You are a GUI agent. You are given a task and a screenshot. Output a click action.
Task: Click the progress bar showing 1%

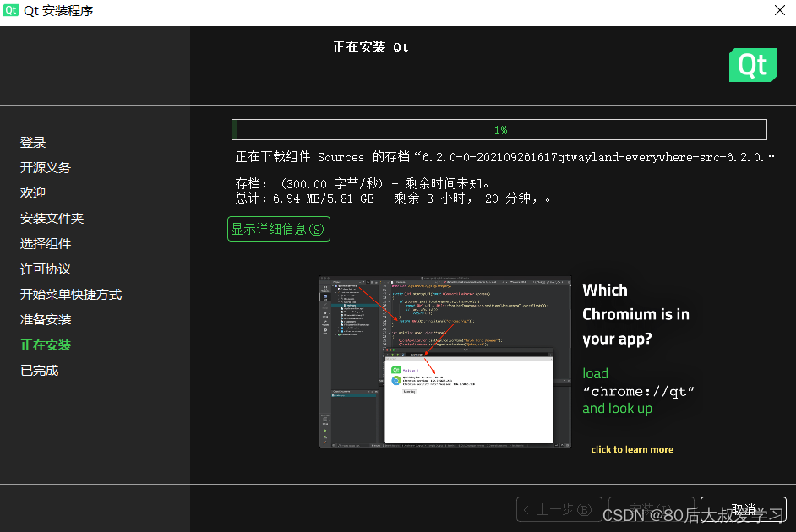point(499,129)
